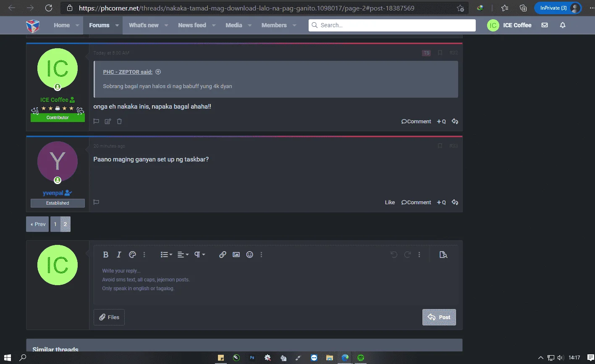The image size is (595, 364).
Task: Open browser Collections icon
Action: click(523, 8)
